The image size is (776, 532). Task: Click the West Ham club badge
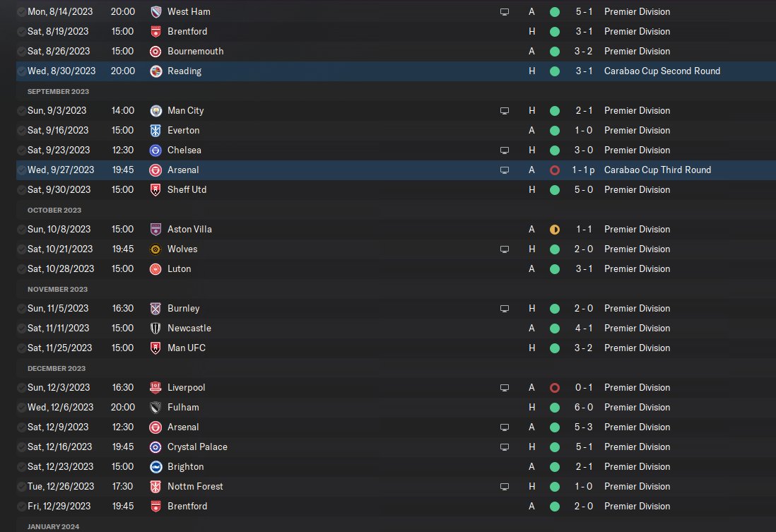click(x=155, y=12)
